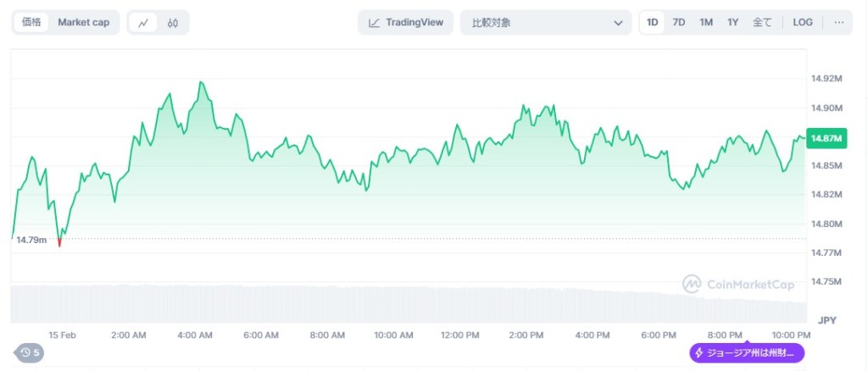Screen dimensions: 868x371
Task: Click the 15 Feb date label
Action: point(62,335)
